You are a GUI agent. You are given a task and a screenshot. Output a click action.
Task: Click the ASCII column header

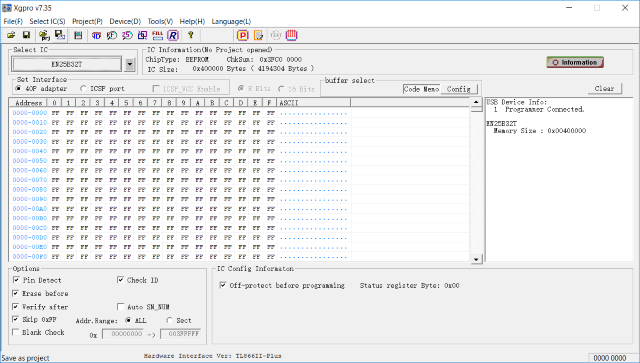(x=313, y=102)
